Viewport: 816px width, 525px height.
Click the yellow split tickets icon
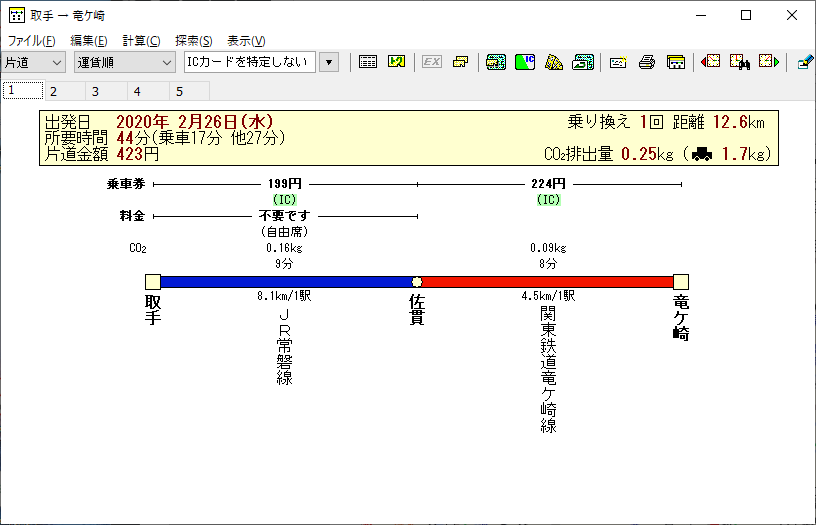[x=461, y=62]
